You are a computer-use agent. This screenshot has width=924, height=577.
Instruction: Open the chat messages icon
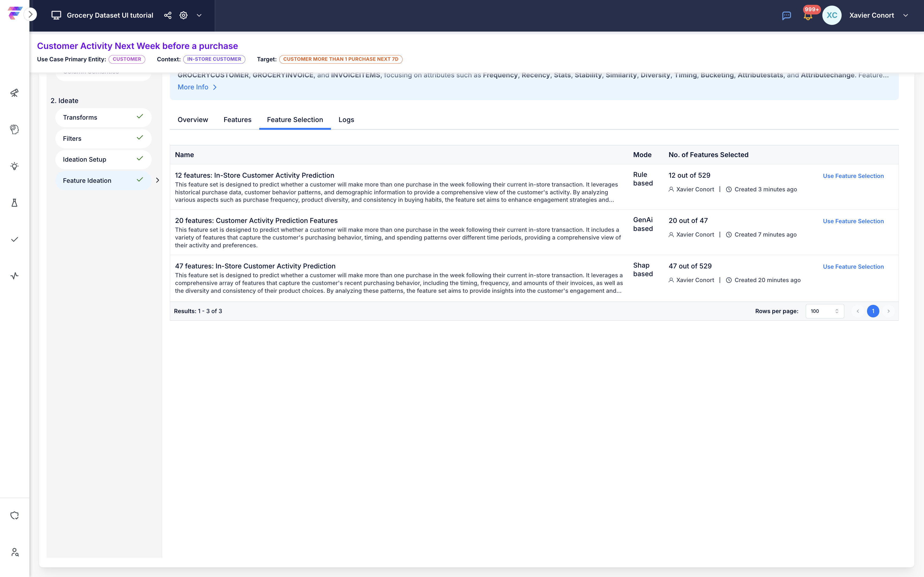point(786,16)
